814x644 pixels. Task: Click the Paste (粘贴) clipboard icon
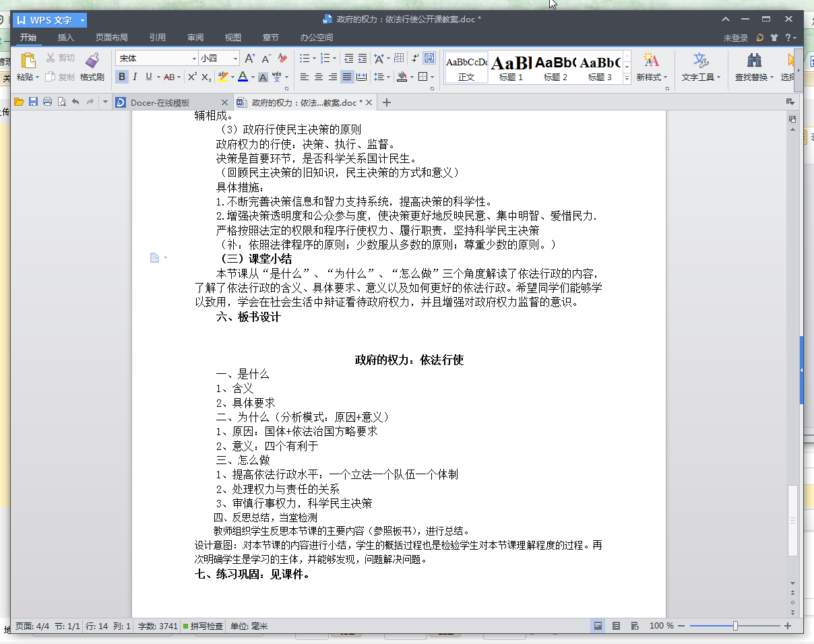(x=28, y=60)
